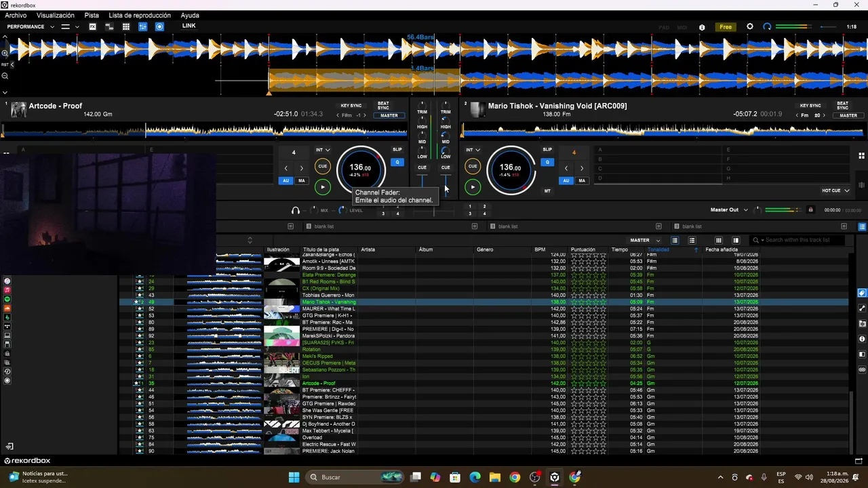Enable SLIP mode on deck 1

coord(397,149)
